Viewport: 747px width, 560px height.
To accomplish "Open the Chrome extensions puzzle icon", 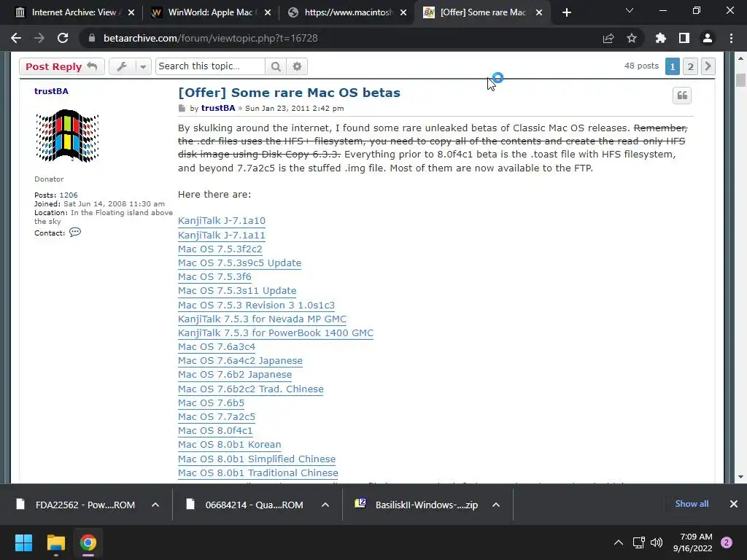I will point(661,38).
